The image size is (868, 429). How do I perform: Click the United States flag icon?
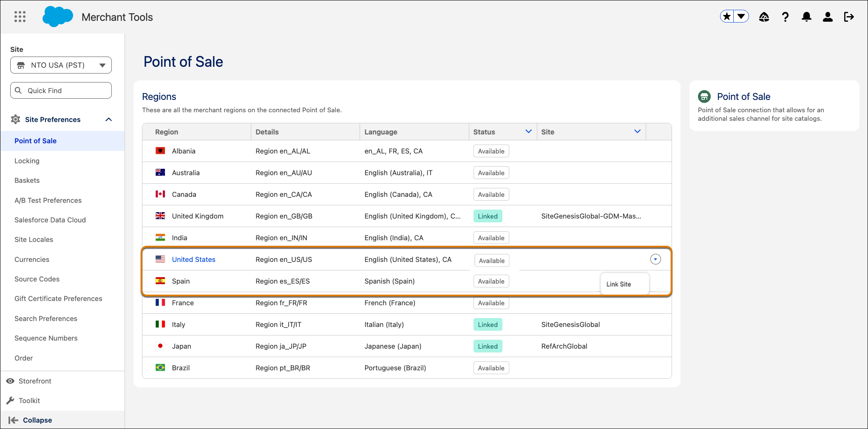pyautogui.click(x=160, y=259)
